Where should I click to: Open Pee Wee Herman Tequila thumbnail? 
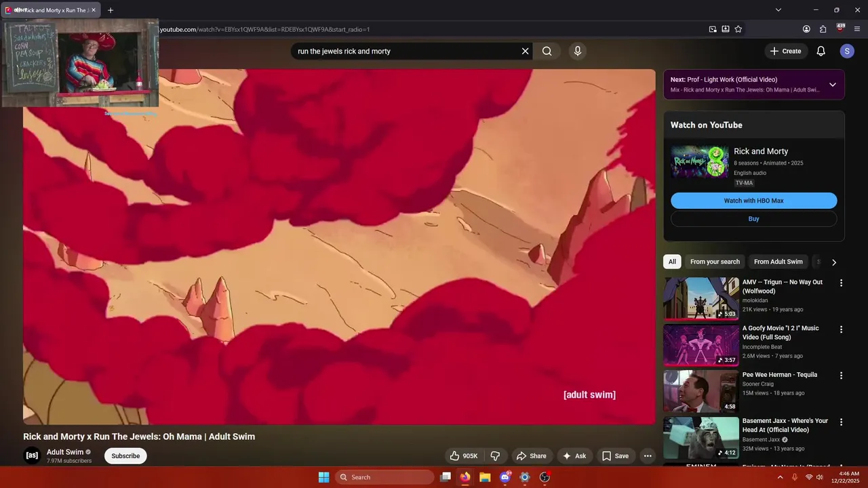pos(701,391)
